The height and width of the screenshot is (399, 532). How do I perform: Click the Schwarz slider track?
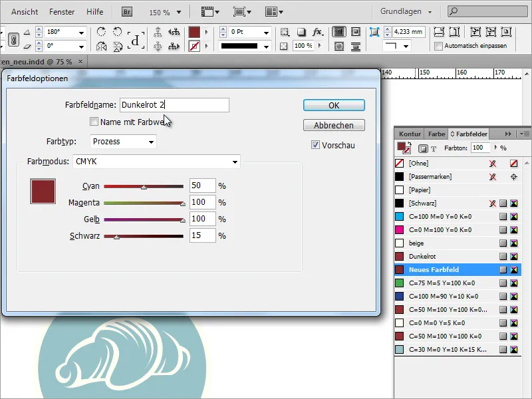[144, 236]
